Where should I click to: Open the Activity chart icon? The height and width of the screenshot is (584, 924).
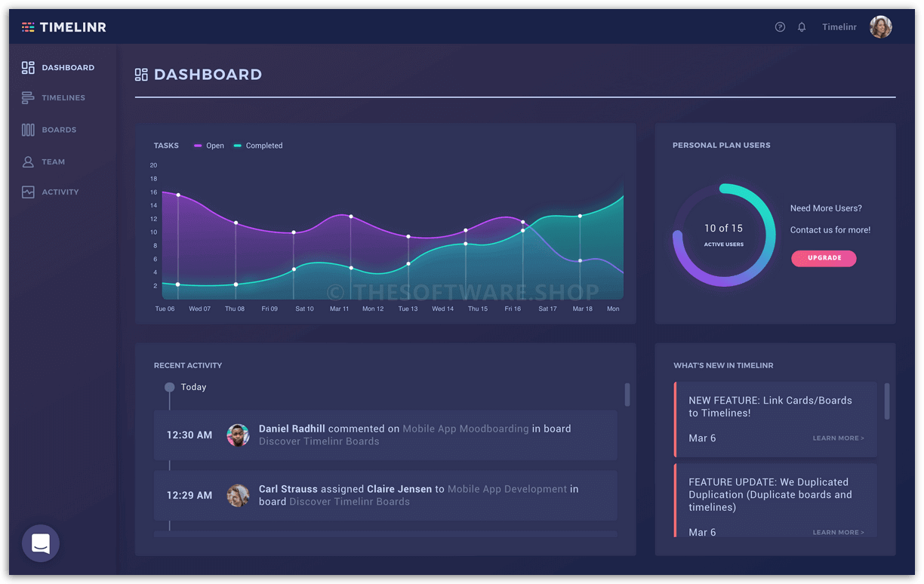pos(28,192)
